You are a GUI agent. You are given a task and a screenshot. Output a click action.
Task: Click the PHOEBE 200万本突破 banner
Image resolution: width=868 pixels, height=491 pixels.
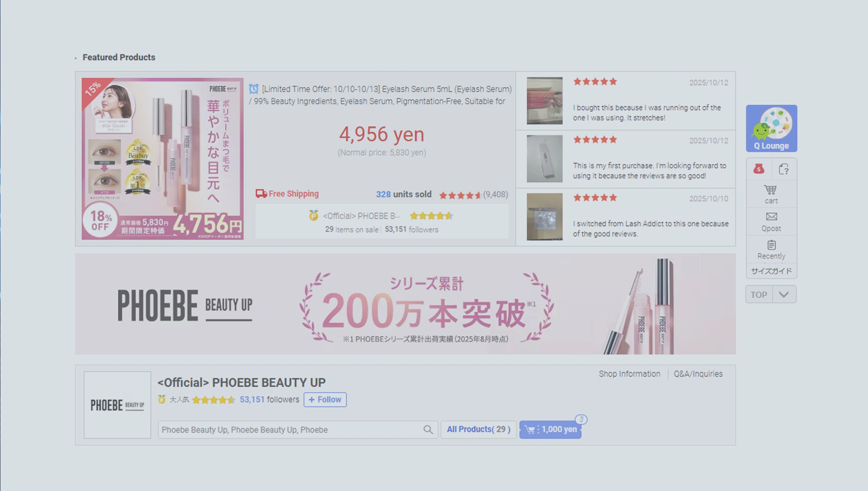tap(405, 304)
